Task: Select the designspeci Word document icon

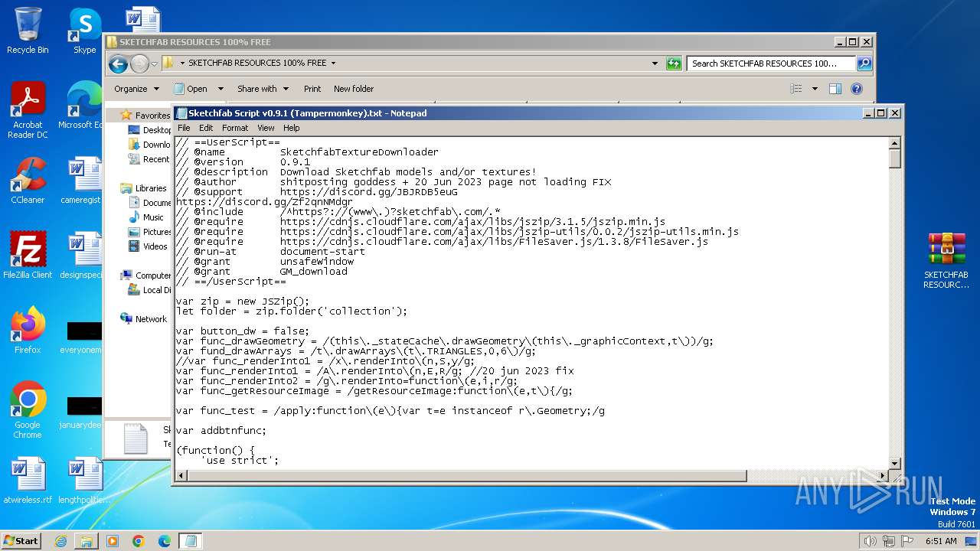Action: click(80, 256)
